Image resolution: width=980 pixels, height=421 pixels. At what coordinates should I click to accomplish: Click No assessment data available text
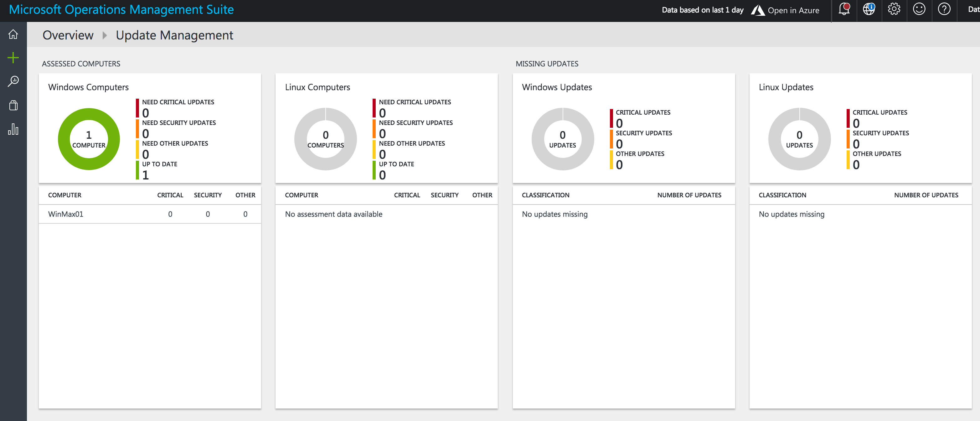[334, 214]
